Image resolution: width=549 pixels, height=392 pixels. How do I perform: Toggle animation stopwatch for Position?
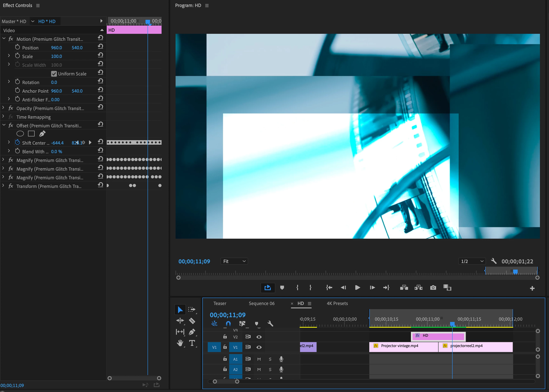coord(17,47)
